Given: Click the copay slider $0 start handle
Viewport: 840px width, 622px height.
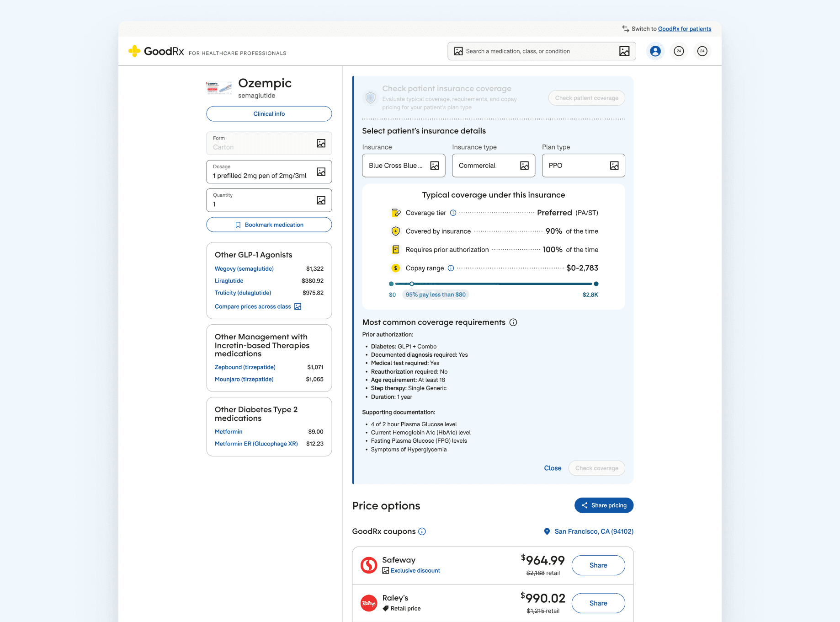Looking at the screenshot, I should [x=391, y=284].
